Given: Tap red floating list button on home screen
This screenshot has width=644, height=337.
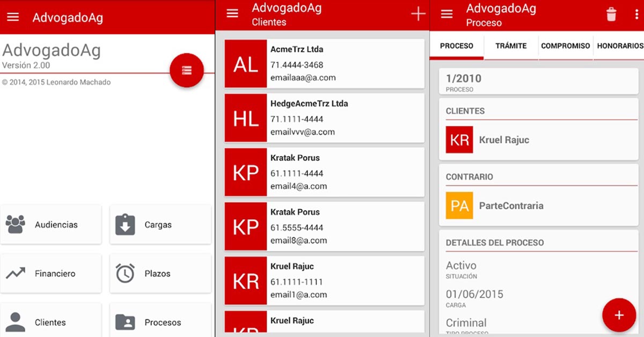Looking at the screenshot, I should point(187,70).
